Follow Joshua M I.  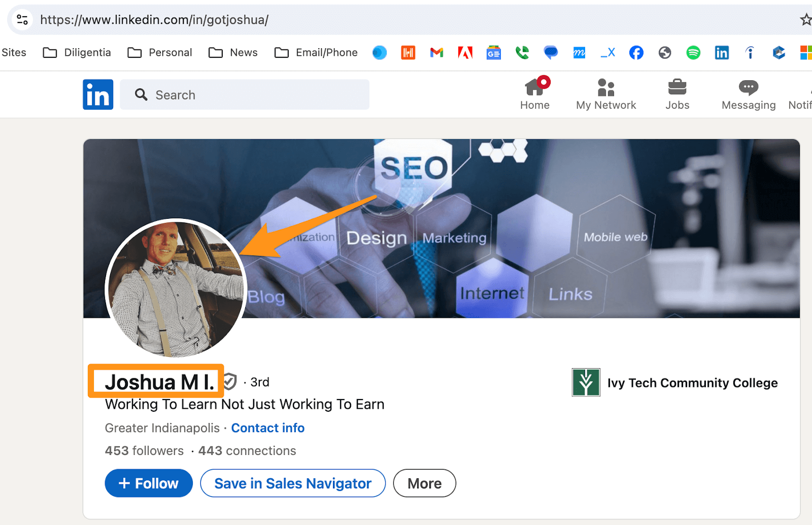click(149, 483)
